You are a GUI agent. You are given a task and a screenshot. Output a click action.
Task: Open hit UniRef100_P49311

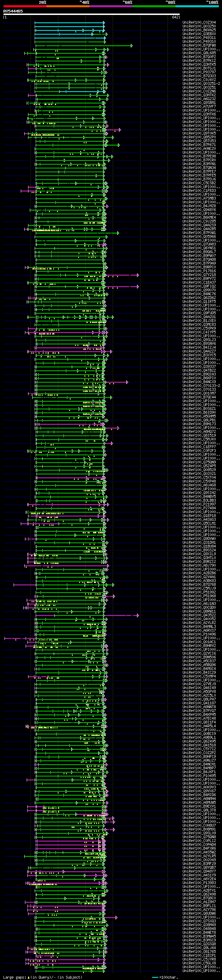199,38
